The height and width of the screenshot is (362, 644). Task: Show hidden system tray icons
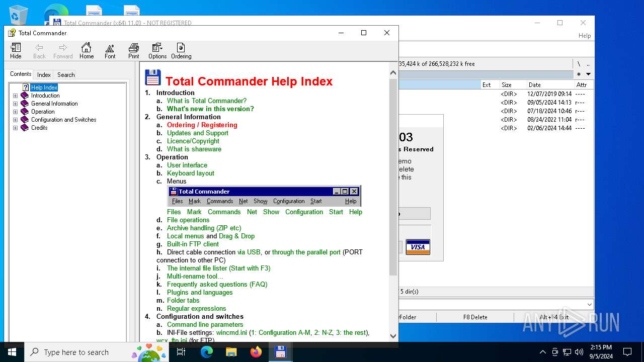(542, 352)
